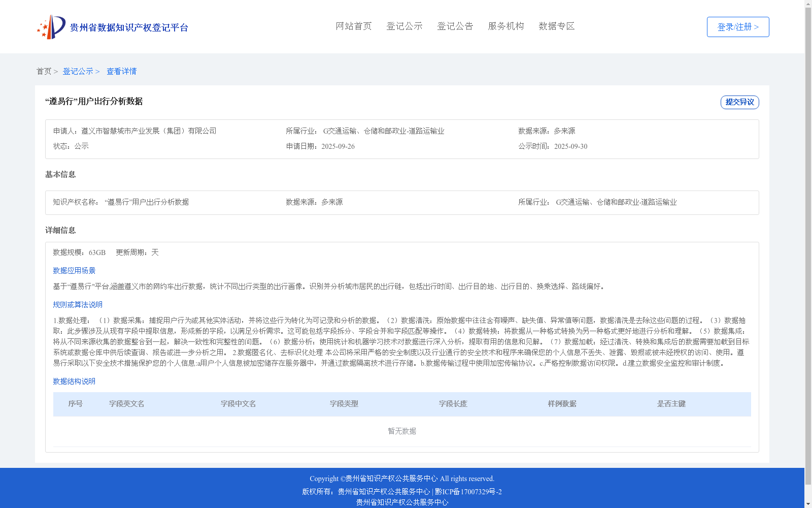The height and width of the screenshot is (508, 812).
Task: Click 知识产权名称 value in 基本信息
Action: (147, 202)
